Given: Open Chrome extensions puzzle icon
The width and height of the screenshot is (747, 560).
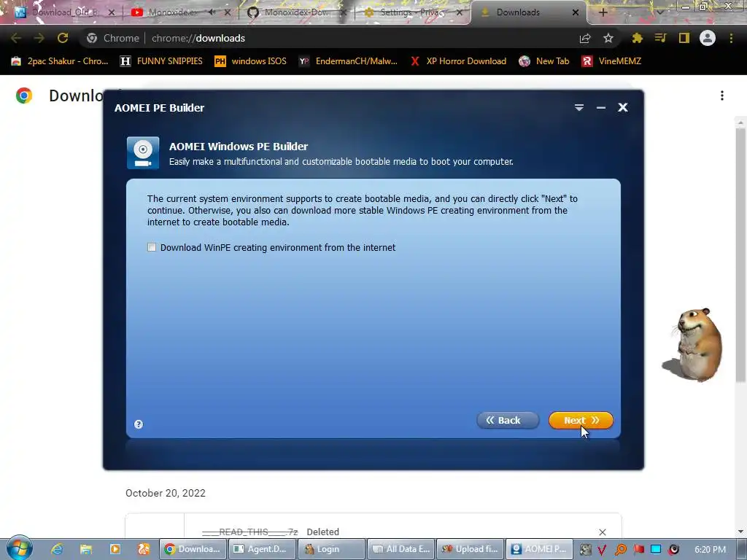Looking at the screenshot, I should [637, 38].
